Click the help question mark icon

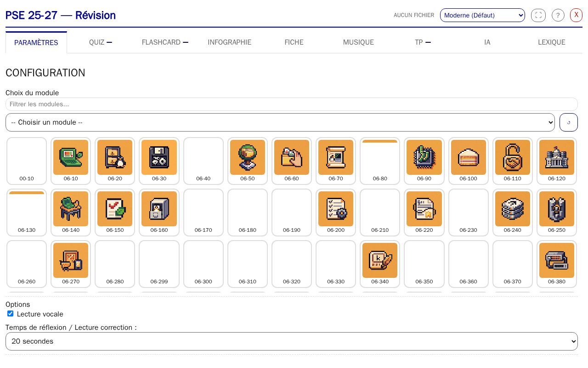[558, 15]
